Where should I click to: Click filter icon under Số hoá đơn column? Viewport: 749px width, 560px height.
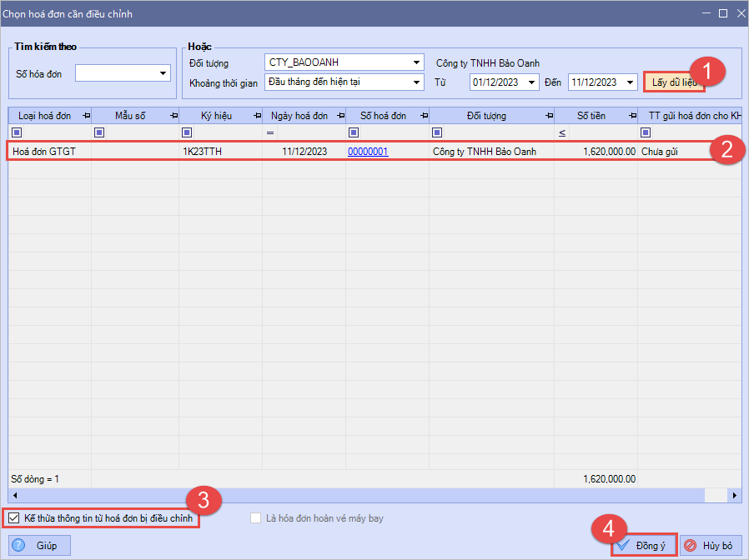click(354, 132)
